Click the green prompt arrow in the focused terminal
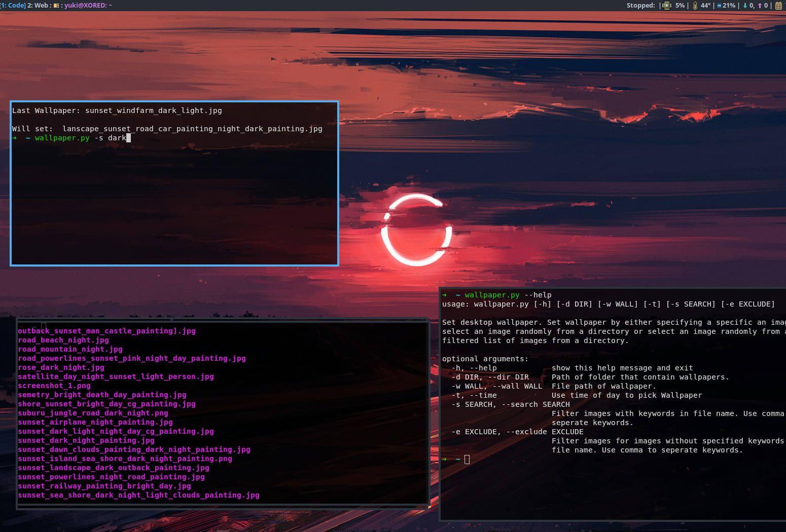Image resolution: width=786 pixels, height=532 pixels. pos(14,138)
